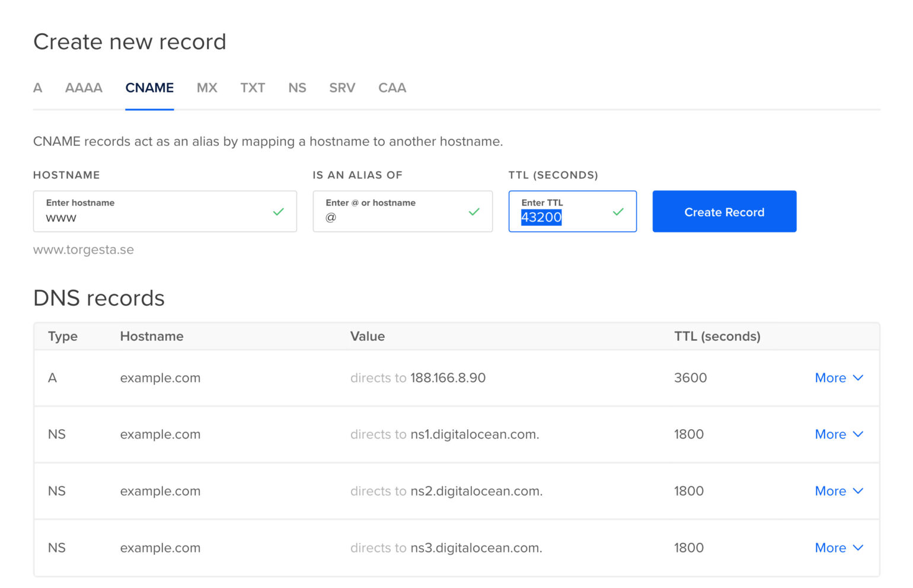The image size is (913, 588).
Task: Click the 188.166.8.90 IP address value
Action: [448, 378]
